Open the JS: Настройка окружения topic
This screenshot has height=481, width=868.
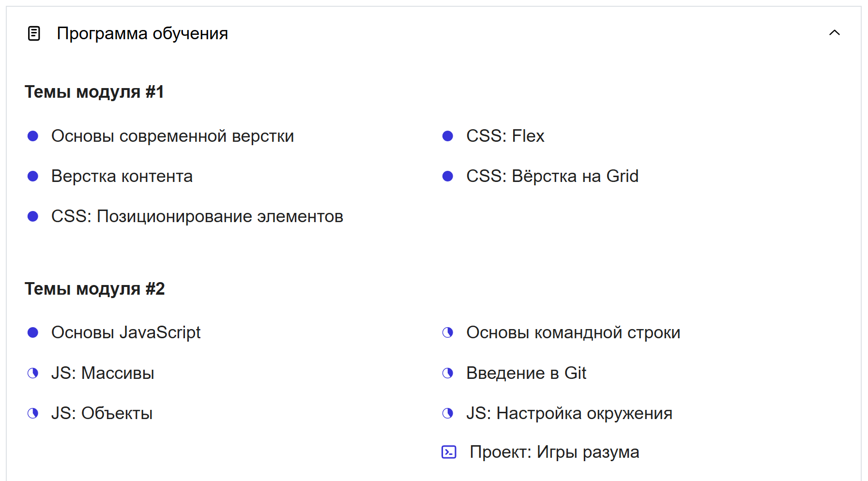coord(569,413)
